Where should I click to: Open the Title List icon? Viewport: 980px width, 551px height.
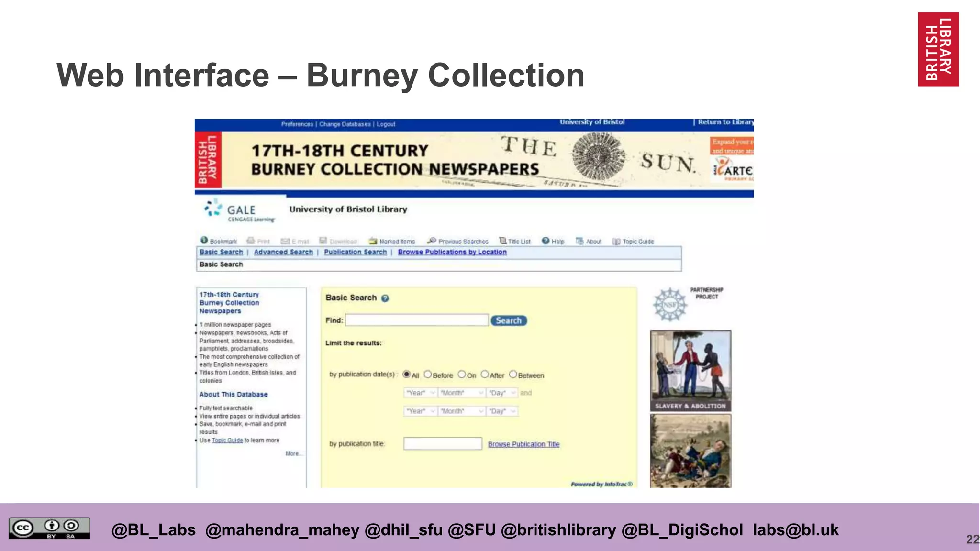point(503,241)
